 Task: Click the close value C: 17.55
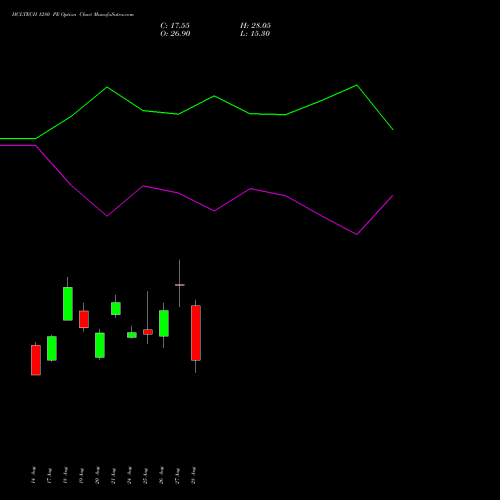[x=175, y=26]
